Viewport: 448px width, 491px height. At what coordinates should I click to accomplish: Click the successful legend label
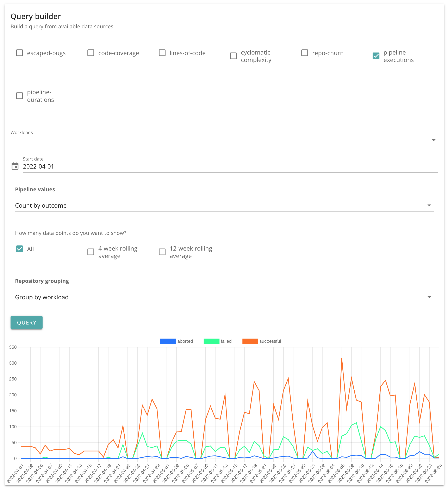click(x=270, y=341)
